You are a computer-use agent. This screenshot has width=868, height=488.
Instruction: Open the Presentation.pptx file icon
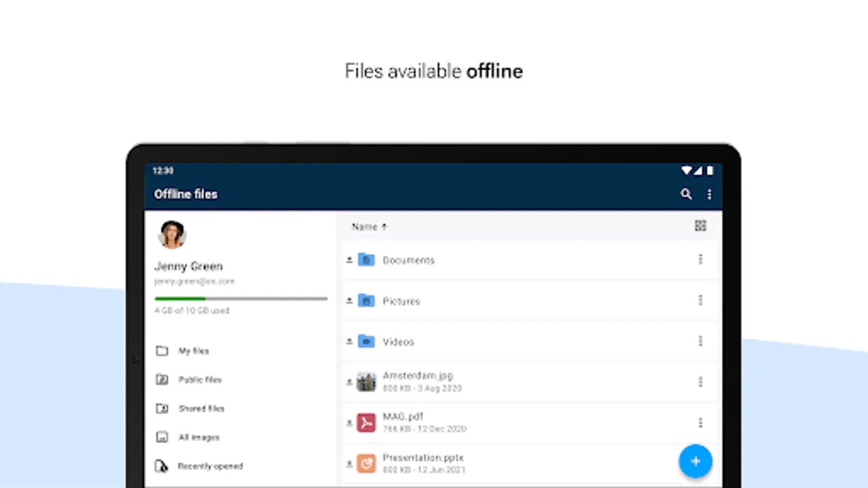(x=366, y=463)
